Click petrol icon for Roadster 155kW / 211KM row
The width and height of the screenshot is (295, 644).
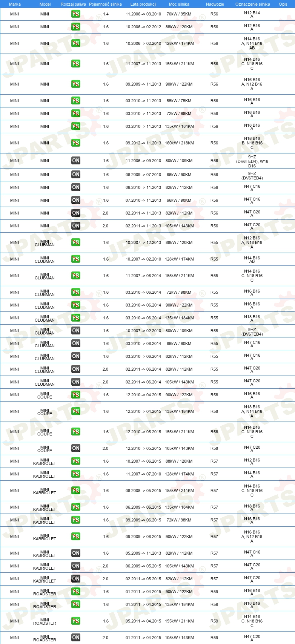coord(76,621)
